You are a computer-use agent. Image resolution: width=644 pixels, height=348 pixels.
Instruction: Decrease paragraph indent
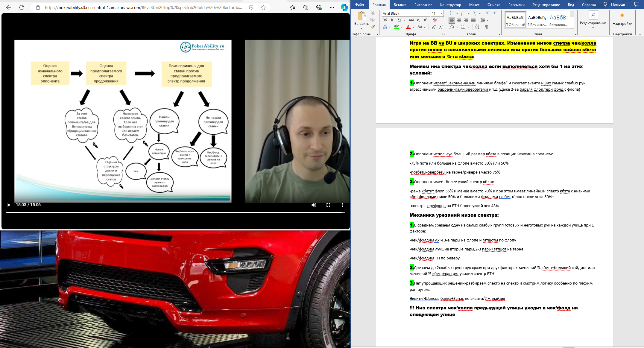click(x=489, y=13)
